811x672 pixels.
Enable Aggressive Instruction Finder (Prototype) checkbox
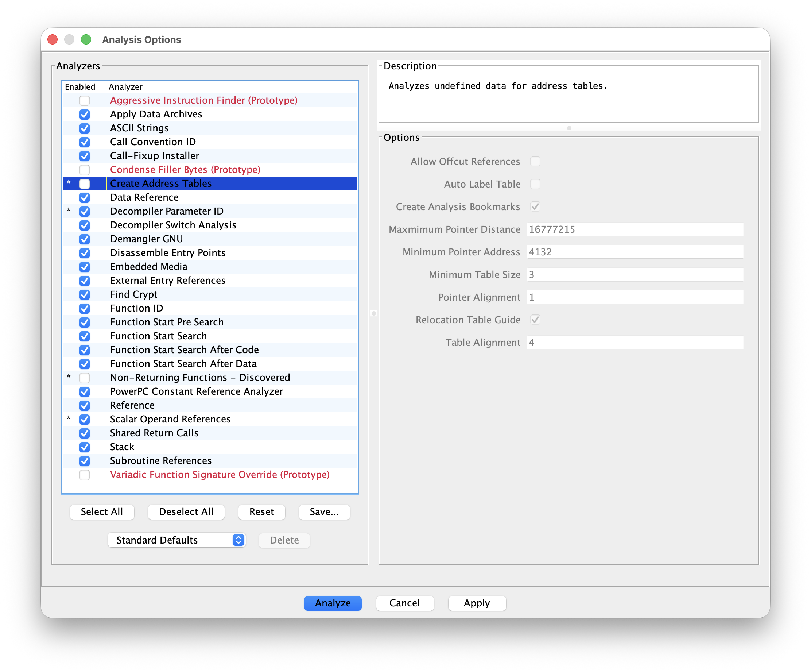point(85,100)
